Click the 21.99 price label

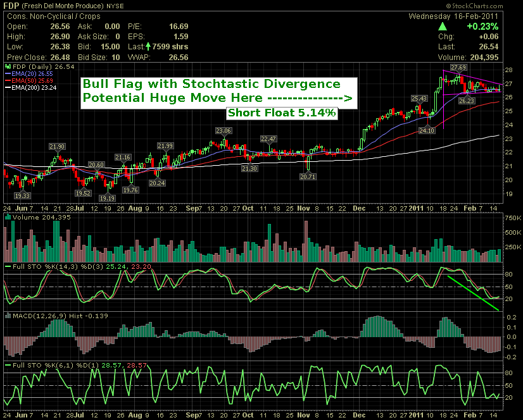pos(165,145)
